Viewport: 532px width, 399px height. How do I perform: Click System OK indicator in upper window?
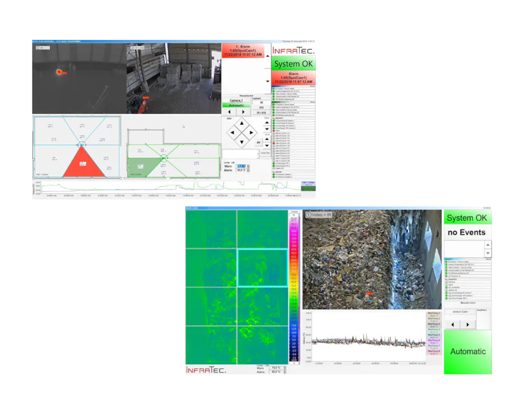point(293,64)
